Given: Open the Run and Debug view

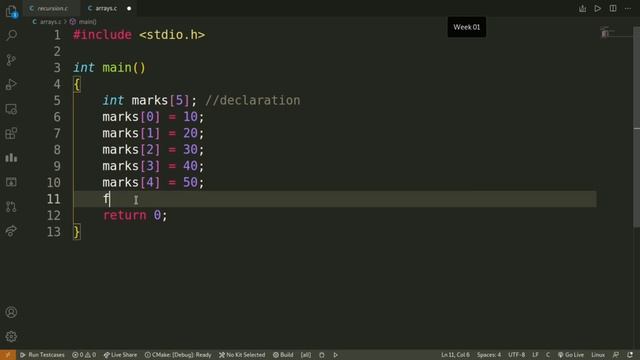Looking at the screenshot, I should pyautogui.click(x=11, y=84).
